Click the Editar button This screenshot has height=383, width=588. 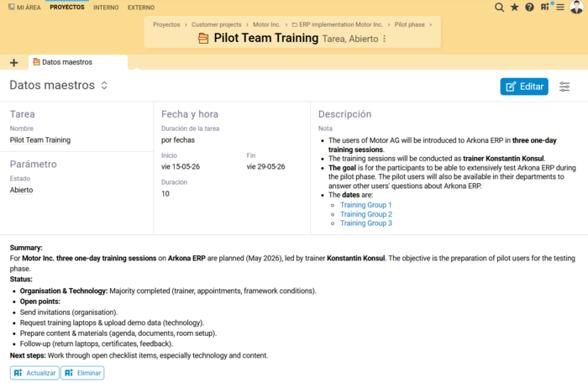coord(524,87)
